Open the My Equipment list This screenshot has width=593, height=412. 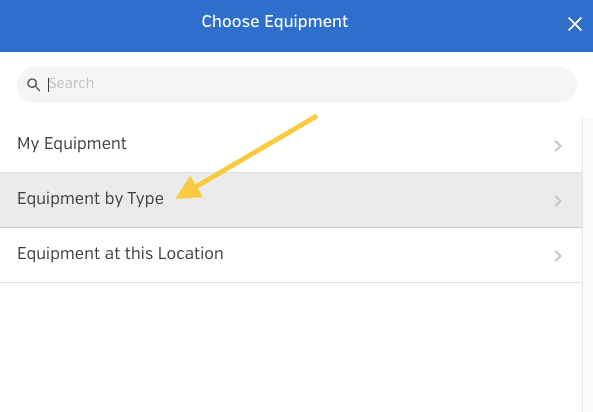point(291,145)
